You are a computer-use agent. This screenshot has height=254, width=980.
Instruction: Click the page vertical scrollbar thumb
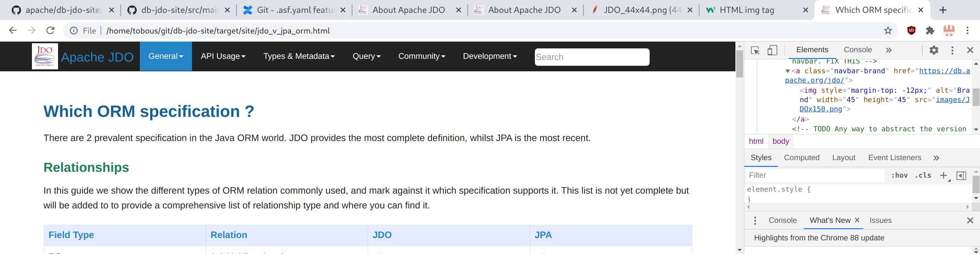click(x=740, y=64)
